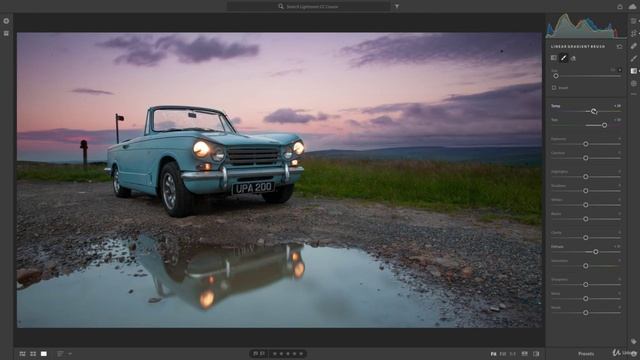
Task: Select the gradient brush add mode
Action: [564, 58]
